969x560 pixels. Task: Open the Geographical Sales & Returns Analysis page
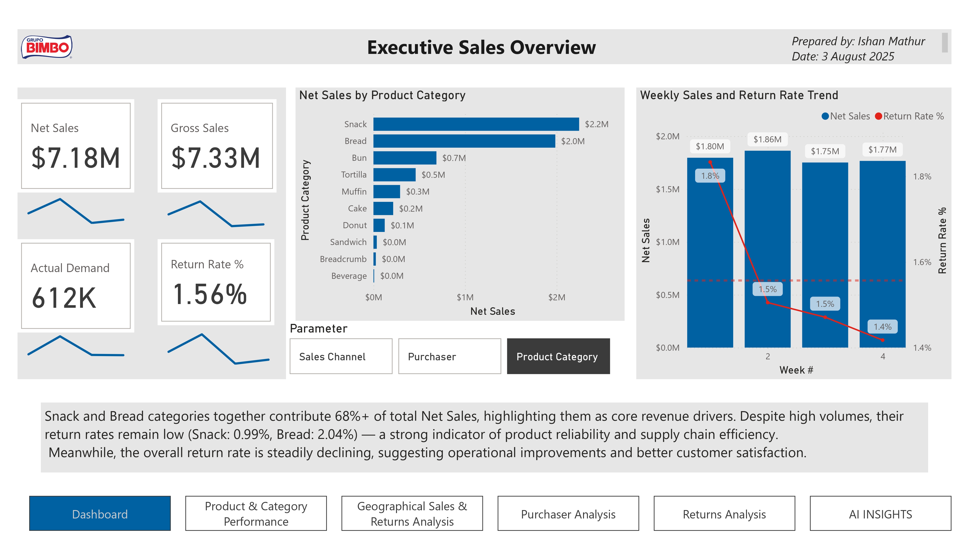pos(412,514)
